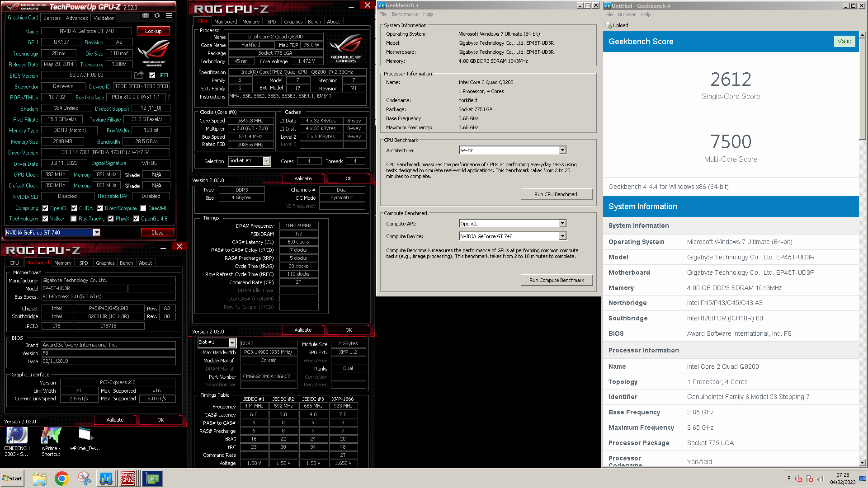This screenshot has height=488, width=868.
Task: Open Mainboard tab in top CPU-Z window
Action: [226, 22]
